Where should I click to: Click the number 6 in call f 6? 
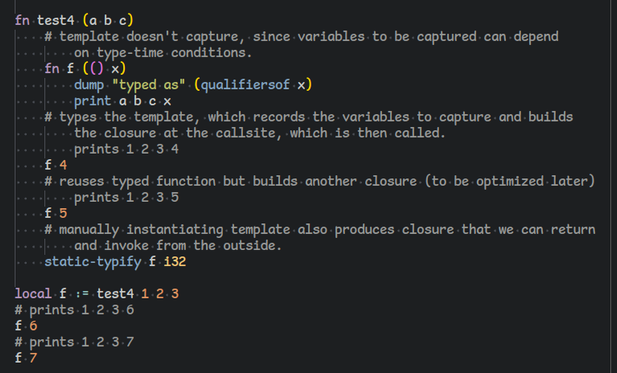33,326
